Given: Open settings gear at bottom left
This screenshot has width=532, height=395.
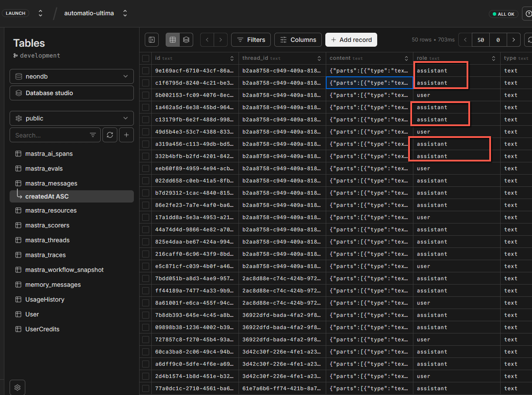Looking at the screenshot, I should pyautogui.click(x=17, y=387).
